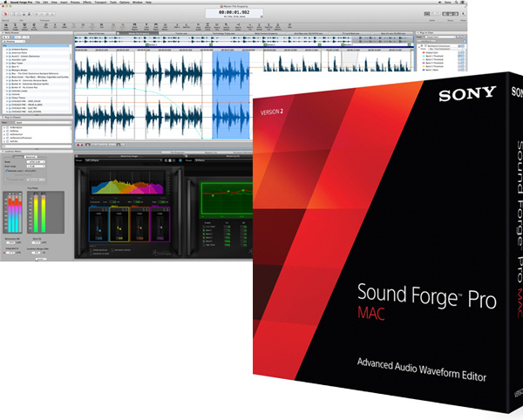Click the Insert Region toolbar icon

click(x=156, y=27)
